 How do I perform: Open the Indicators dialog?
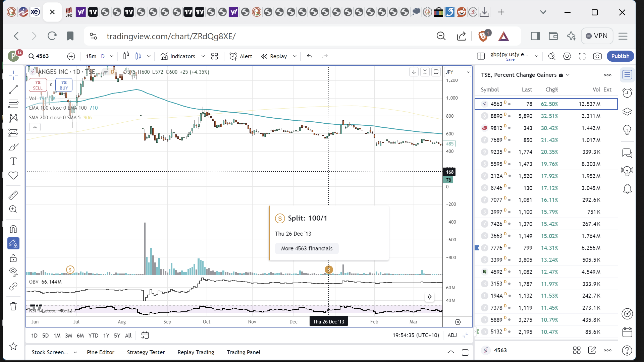pos(178,56)
